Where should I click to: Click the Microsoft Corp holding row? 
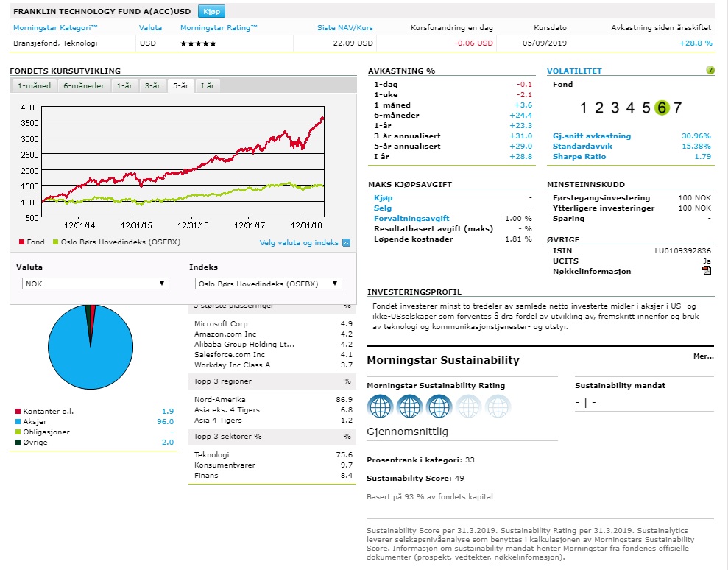[273, 323]
